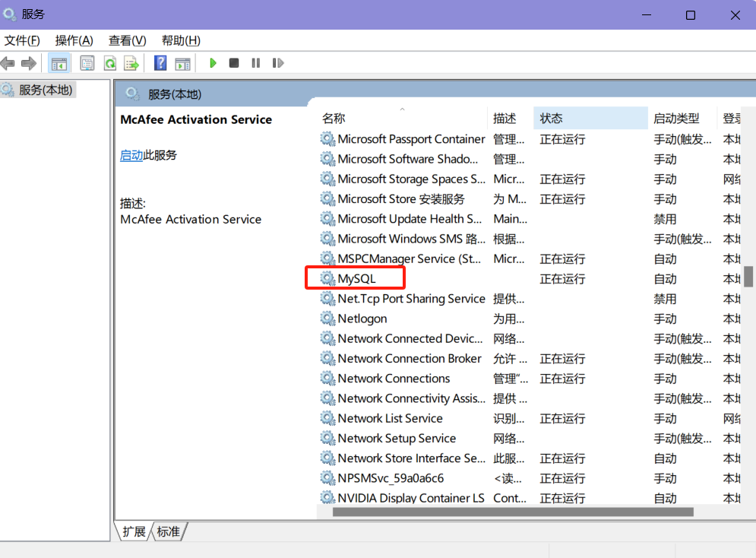Screen dimensions: 756x558
Task: Click the Start Service play icon
Action: [x=213, y=63]
